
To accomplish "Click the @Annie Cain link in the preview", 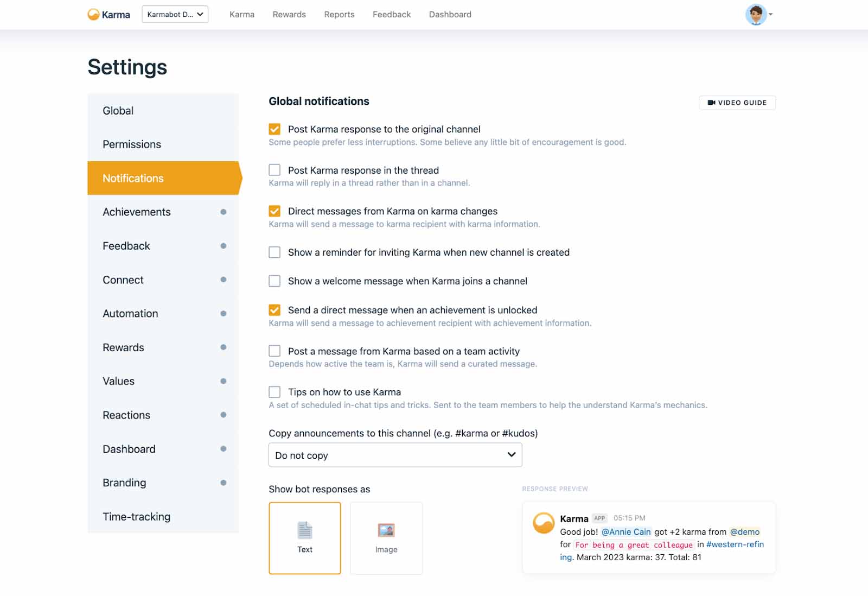I will coord(626,532).
